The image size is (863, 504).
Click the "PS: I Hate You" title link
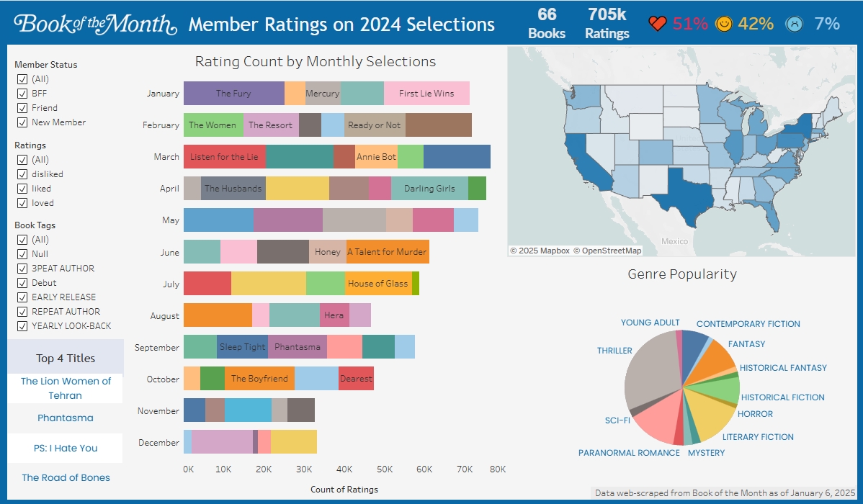point(66,448)
